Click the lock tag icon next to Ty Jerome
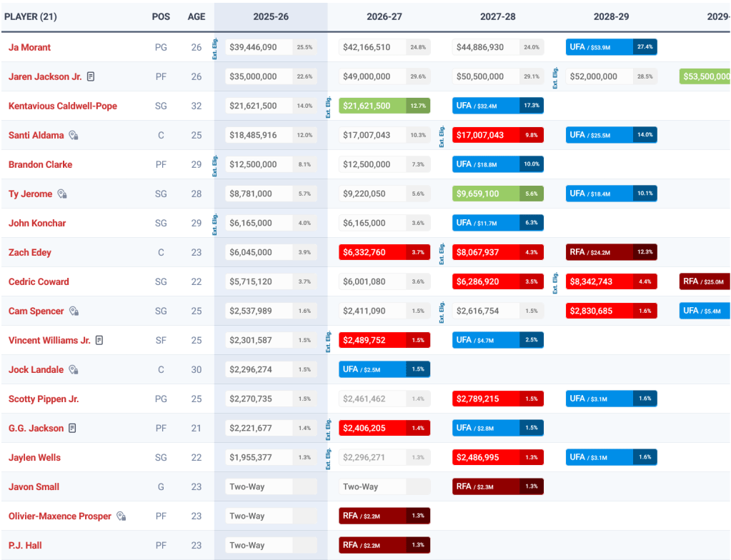Viewport: 731px width, 560px height. click(62, 194)
